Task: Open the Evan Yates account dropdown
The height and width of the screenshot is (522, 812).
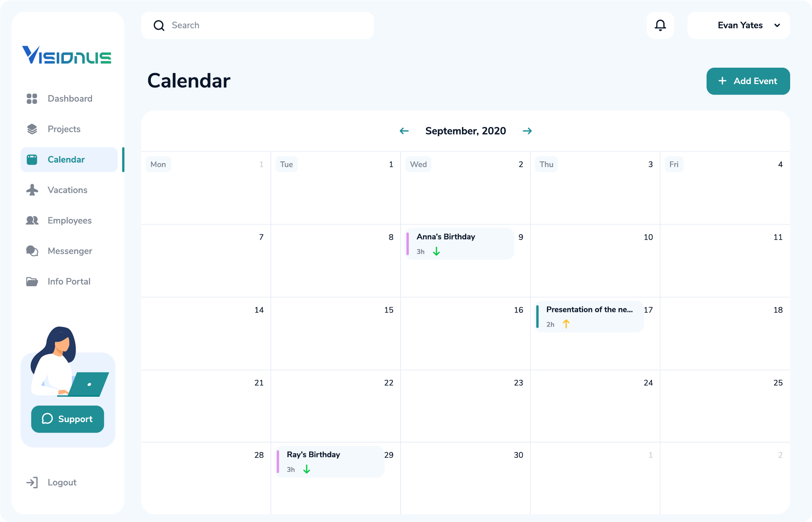Action: pyautogui.click(x=738, y=25)
